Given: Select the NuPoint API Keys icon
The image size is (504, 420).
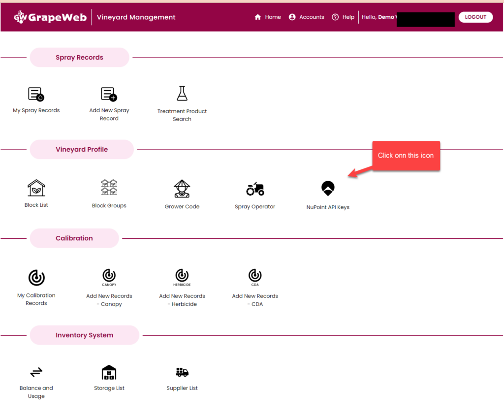Looking at the screenshot, I should 327,188.
